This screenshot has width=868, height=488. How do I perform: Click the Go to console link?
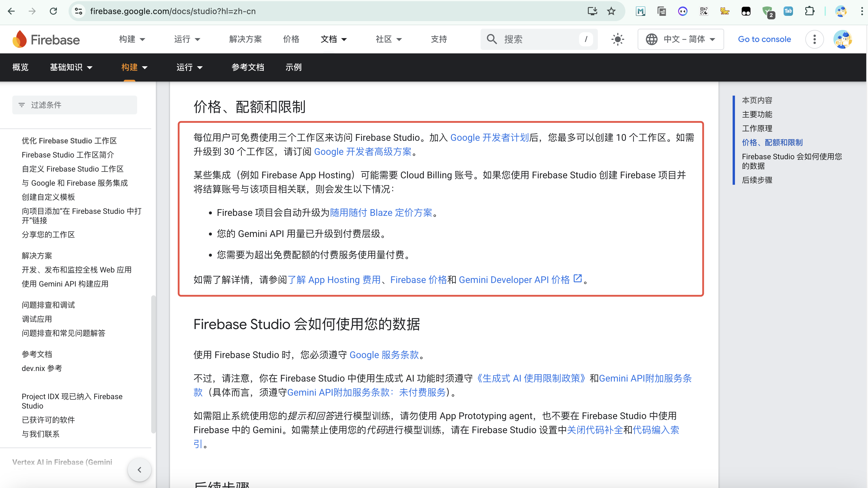point(764,39)
